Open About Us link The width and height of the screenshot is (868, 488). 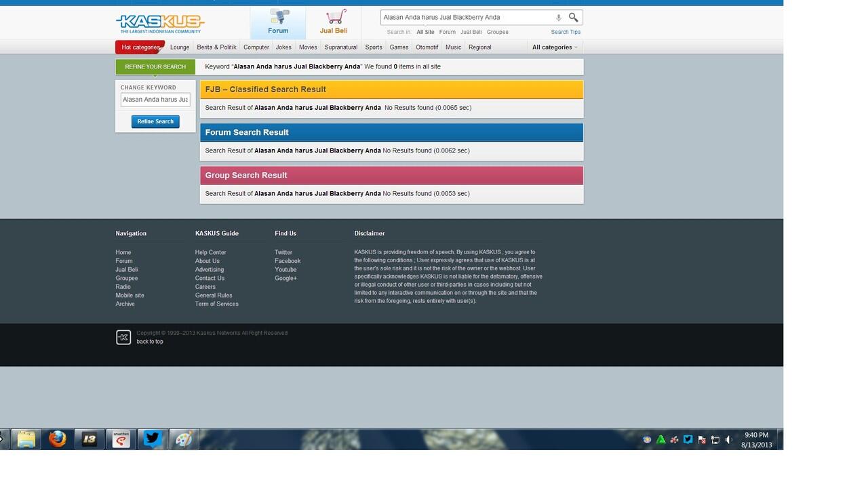(x=208, y=261)
